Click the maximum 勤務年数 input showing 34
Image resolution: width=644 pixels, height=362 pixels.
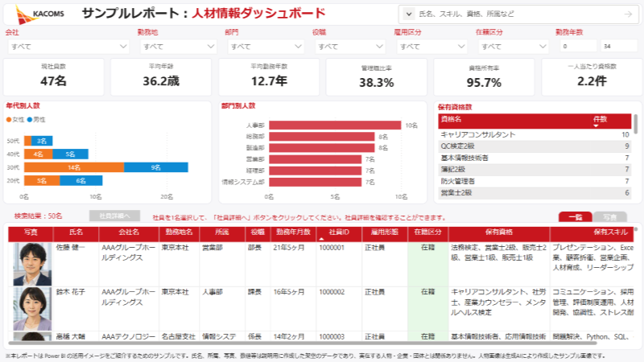tap(619, 46)
